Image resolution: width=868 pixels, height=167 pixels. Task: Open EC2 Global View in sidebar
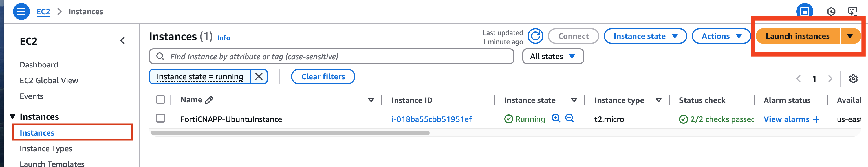[x=49, y=80]
